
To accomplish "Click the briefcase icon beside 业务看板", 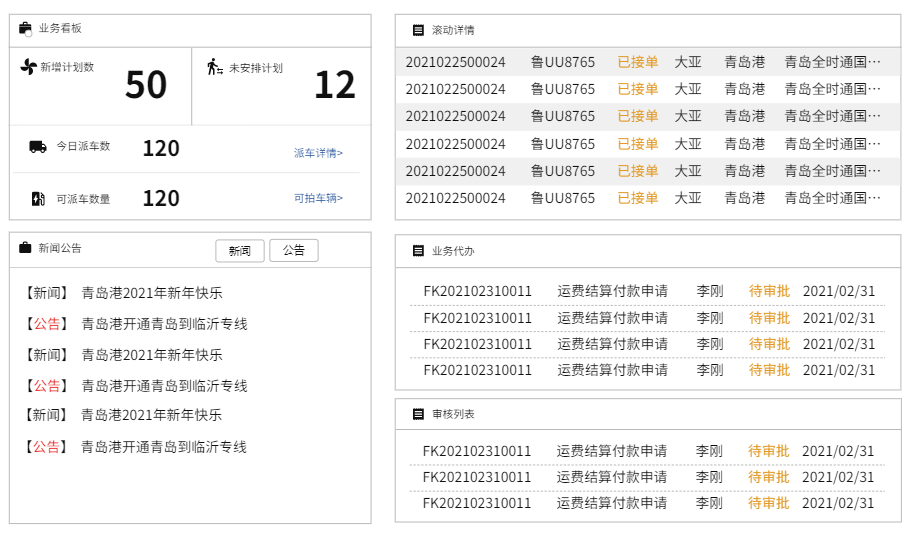I will coord(25,29).
